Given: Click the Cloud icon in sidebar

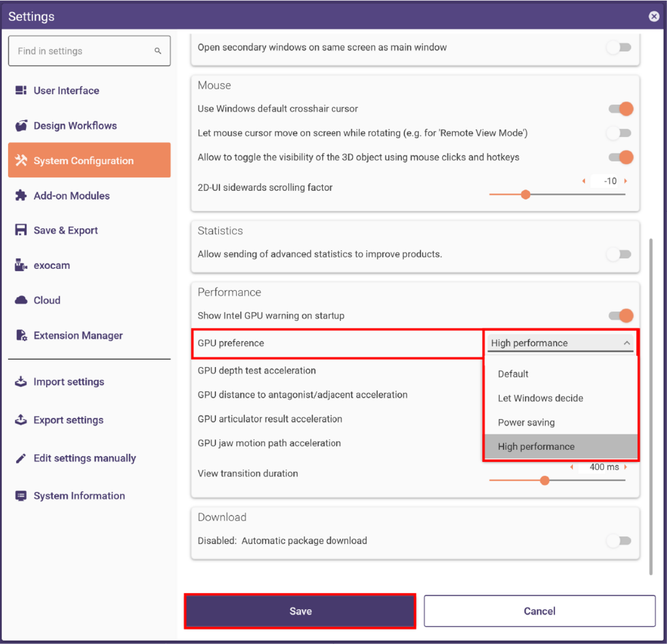Looking at the screenshot, I should (x=21, y=300).
